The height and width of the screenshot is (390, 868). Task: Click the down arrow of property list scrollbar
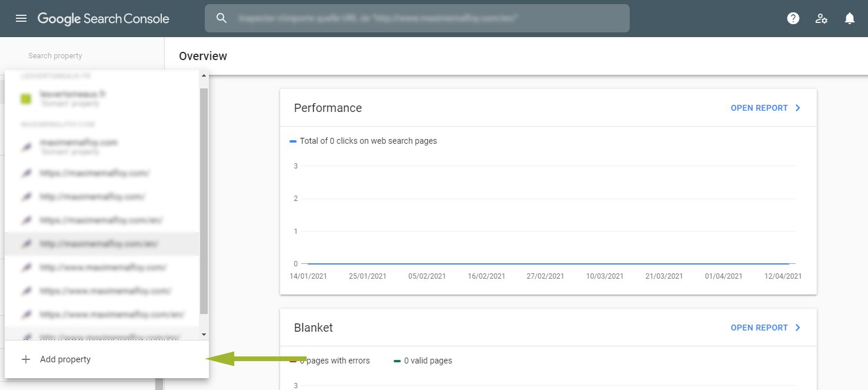204,334
